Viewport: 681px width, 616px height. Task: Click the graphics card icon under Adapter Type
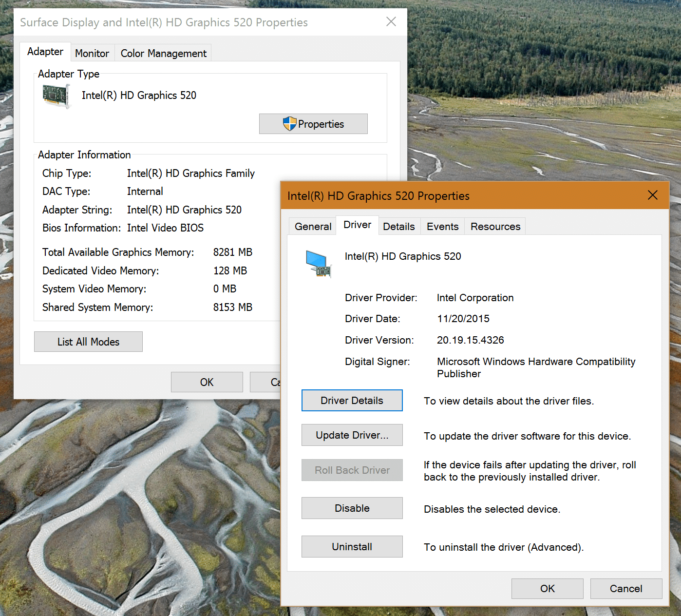(57, 96)
